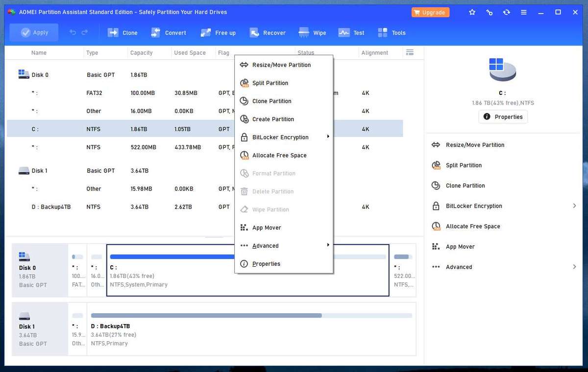Click Delete Partition in the context menu
Screen dimensions: 588x372
coord(284,191)
